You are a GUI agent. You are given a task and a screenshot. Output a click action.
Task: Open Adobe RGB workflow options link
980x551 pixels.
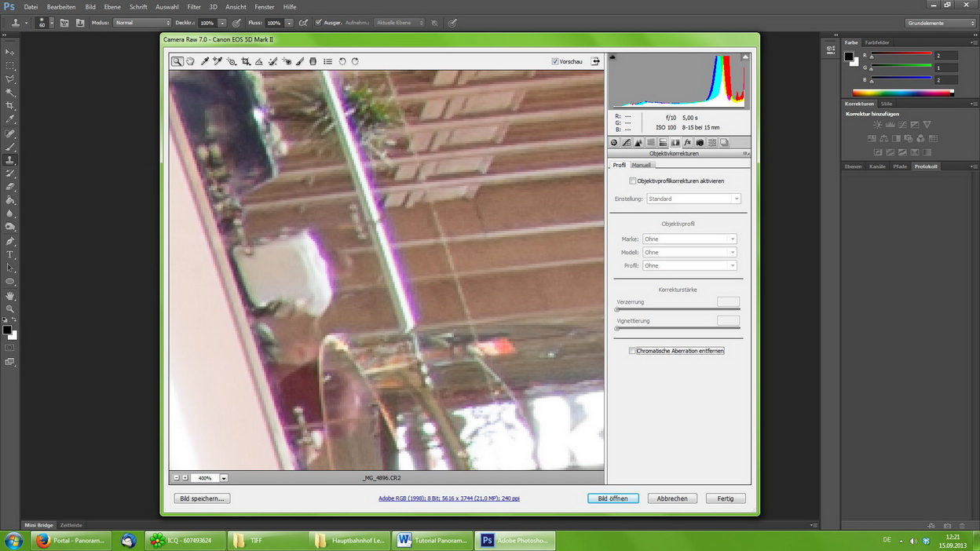[448, 498]
